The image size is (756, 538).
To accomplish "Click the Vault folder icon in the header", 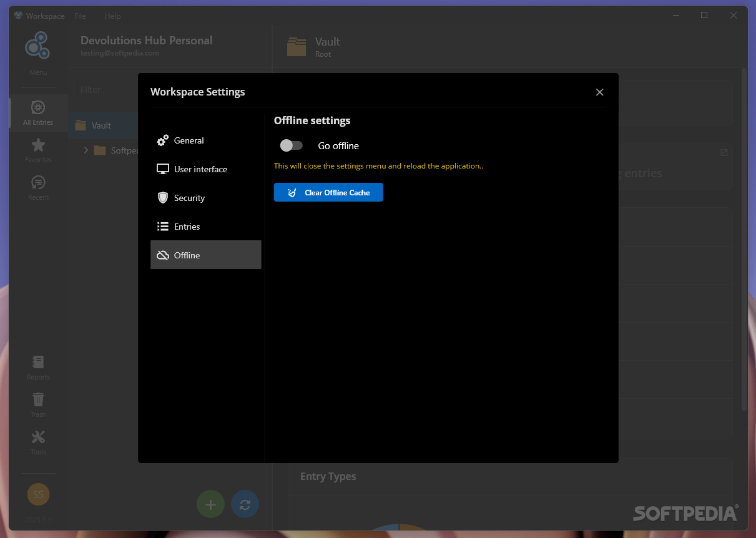I will [297, 47].
